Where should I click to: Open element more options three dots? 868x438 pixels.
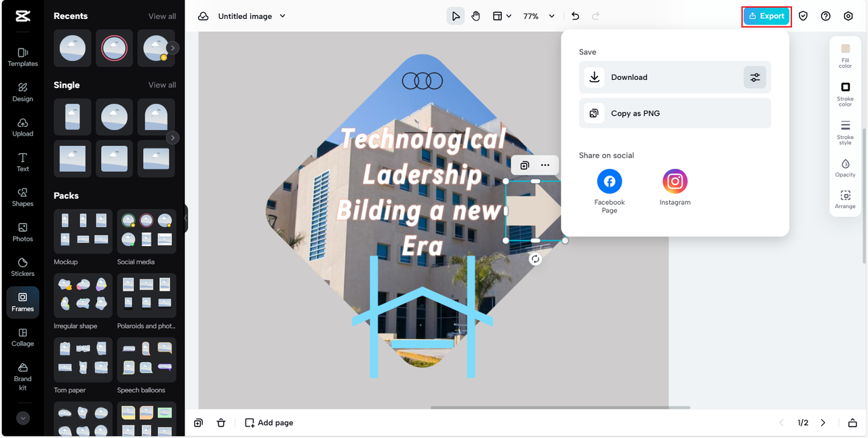tap(545, 165)
